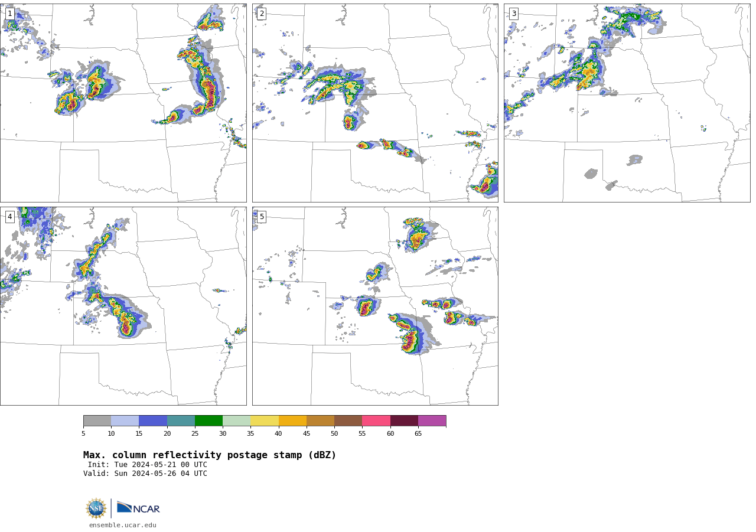Select the brown 50-55 dBZ swatch

pyautogui.click(x=348, y=421)
